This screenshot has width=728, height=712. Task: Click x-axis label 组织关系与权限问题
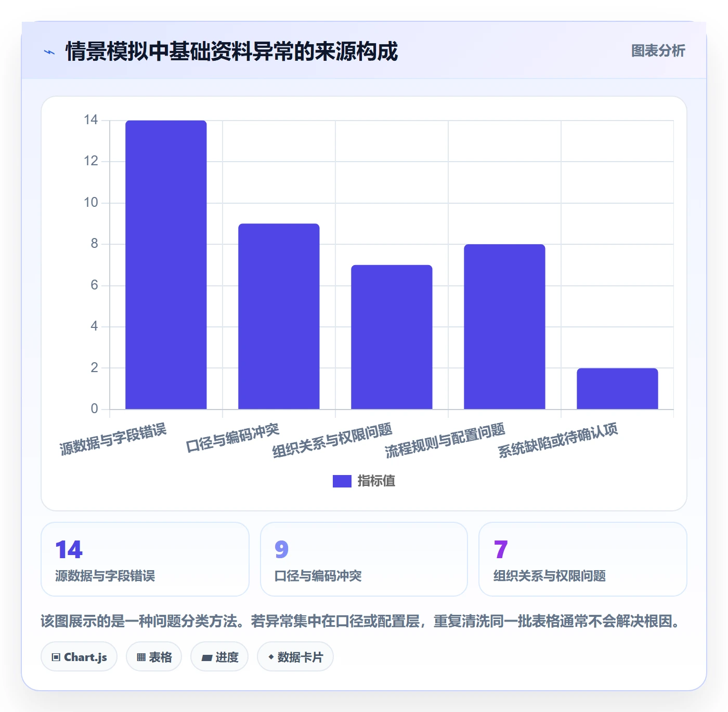tap(332, 441)
